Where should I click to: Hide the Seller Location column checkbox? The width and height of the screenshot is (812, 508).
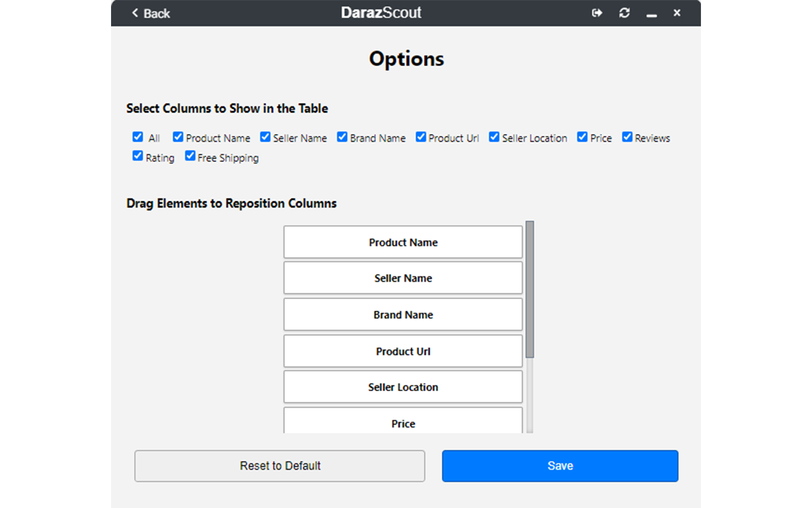(494, 137)
